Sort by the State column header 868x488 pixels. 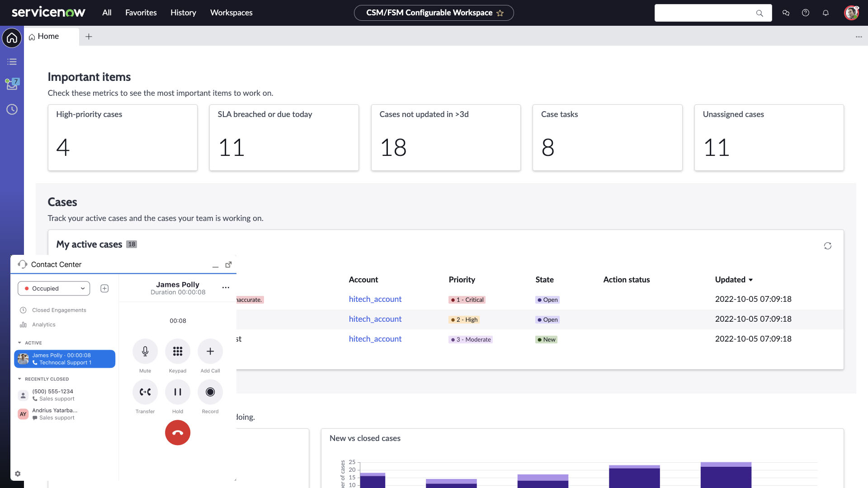pos(544,280)
